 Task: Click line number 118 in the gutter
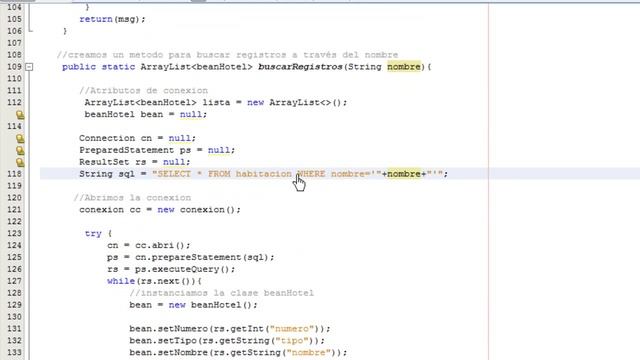click(x=14, y=174)
